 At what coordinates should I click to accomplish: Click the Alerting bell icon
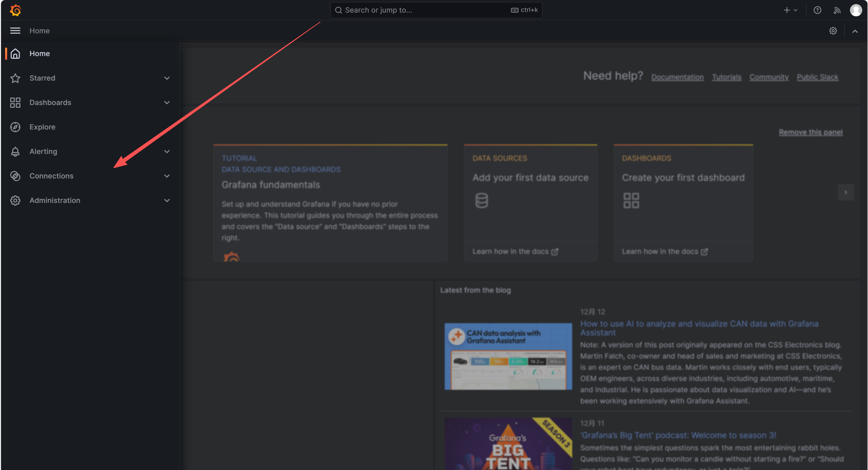click(x=15, y=151)
